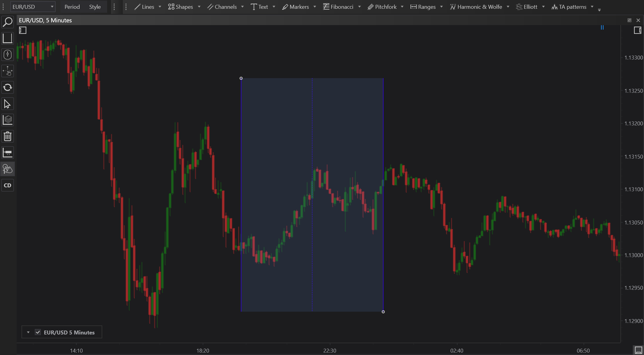This screenshot has width=644, height=355.
Task: Click the refresh chart icon
Action: 8,88
